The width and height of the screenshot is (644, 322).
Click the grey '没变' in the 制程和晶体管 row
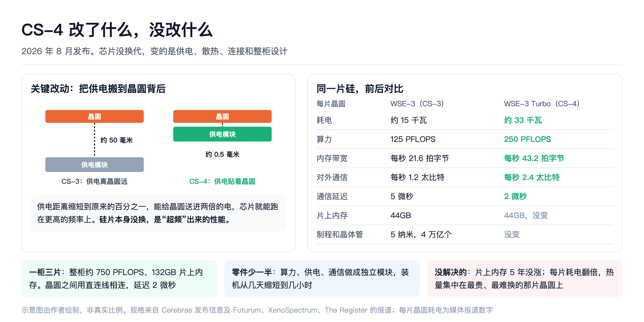512,235
